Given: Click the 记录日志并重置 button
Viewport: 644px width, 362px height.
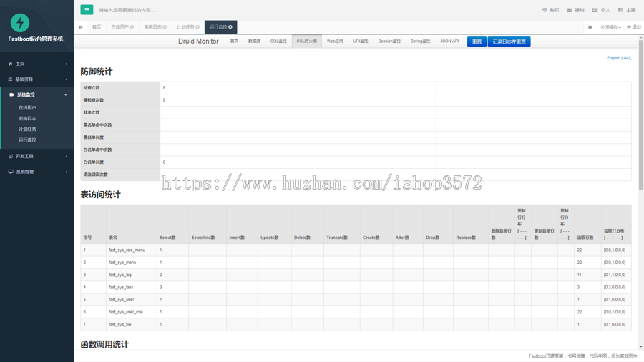Looking at the screenshot, I should click(509, 41).
